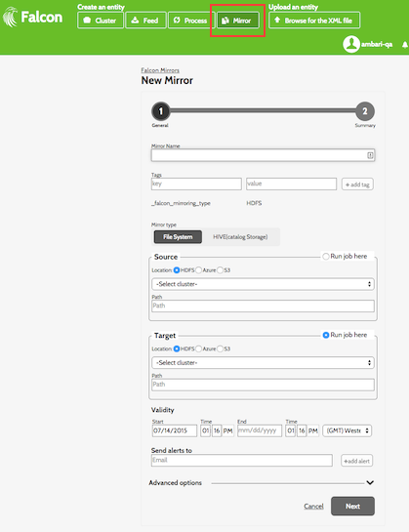Image resolution: width=409 pixels, height=532 pixels.
Task: Select Azure as Source location
Action: tap(198, 270)
